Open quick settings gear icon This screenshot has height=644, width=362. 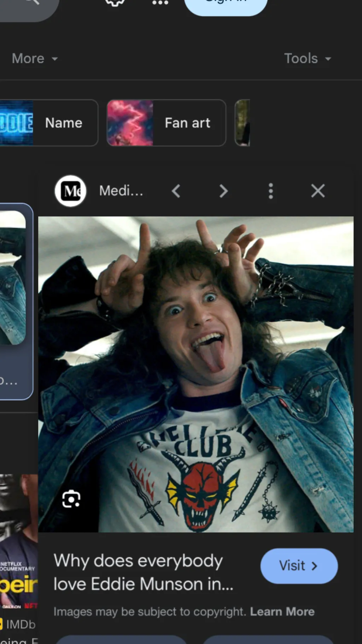(115, 3)
